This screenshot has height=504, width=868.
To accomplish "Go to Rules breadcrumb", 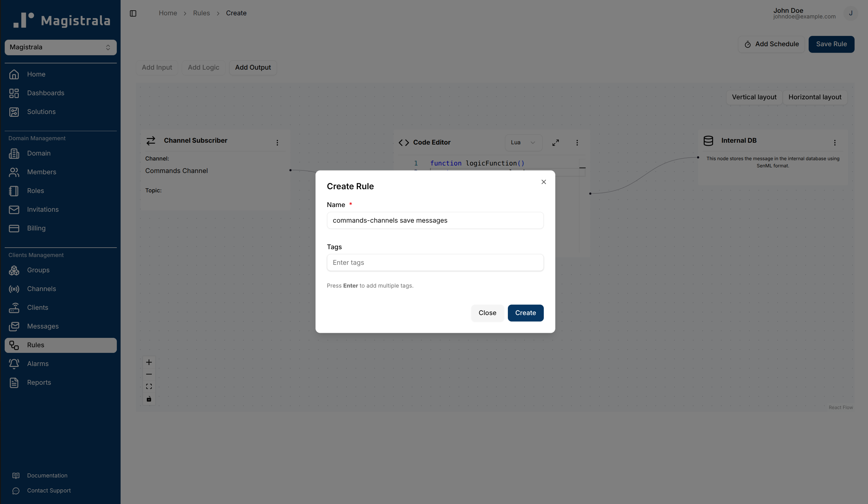I will pyautogui.click(x=201, y=13).
